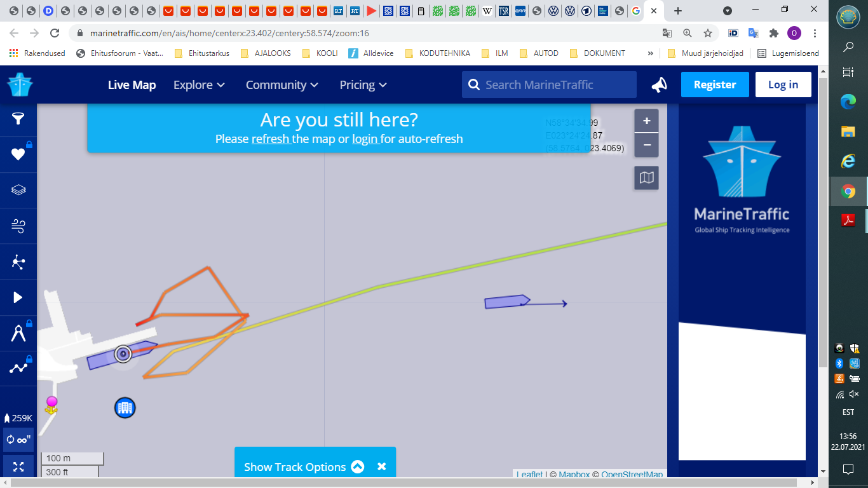
Task: Open the map layers stack icon
Action: (18, 190)
